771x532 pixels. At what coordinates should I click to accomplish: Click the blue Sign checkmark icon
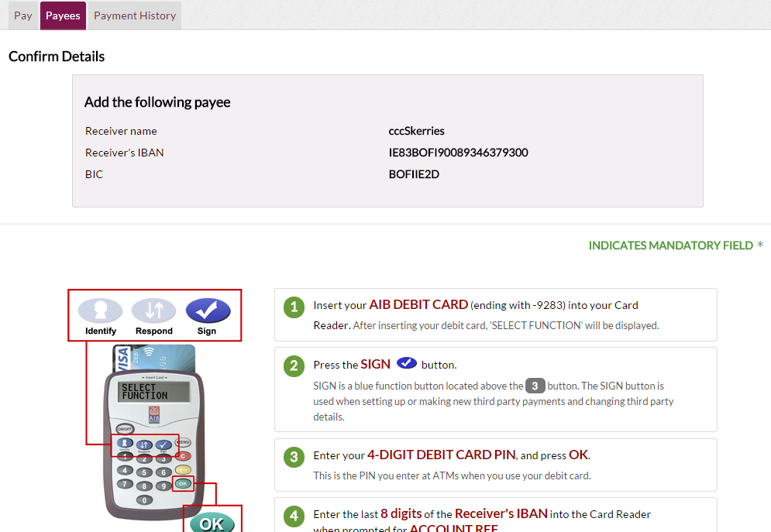(x=208, y=311)
